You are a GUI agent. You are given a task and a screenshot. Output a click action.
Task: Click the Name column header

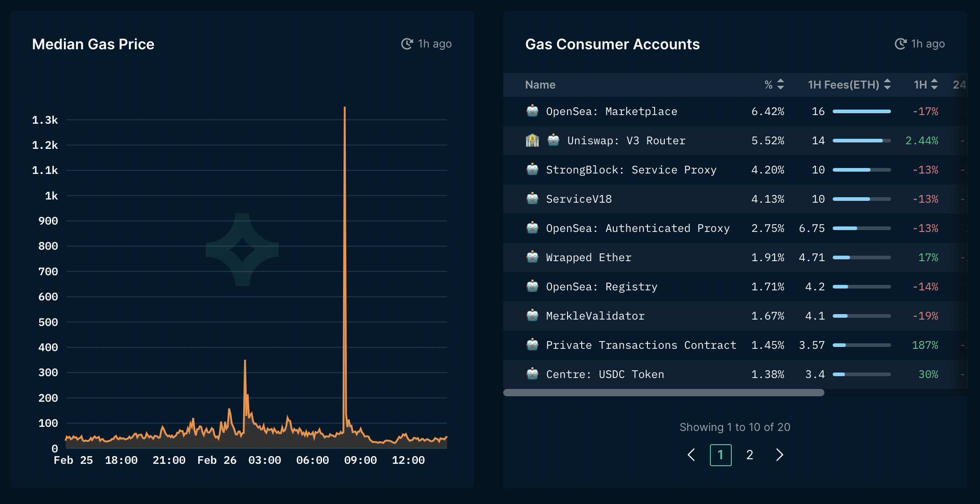point(540,85)
